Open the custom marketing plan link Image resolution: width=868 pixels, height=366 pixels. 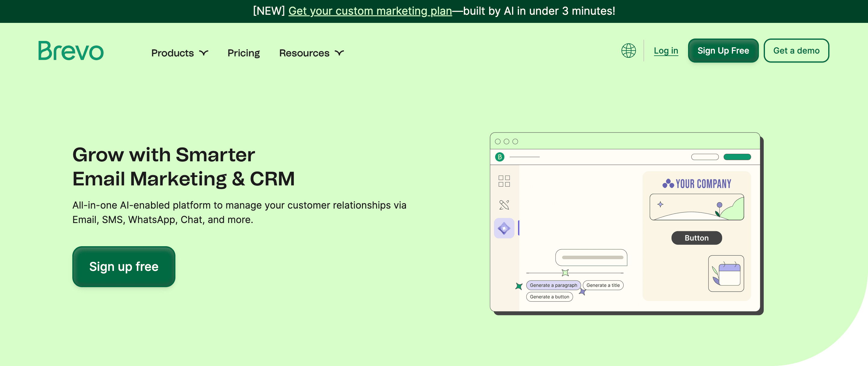[x=370, y=11]
